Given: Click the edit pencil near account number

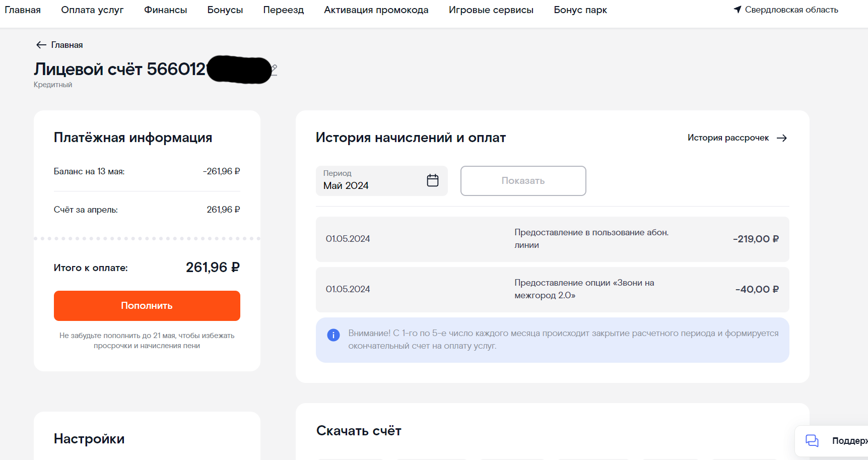Looking at the screenshot, I should pyautogui.click(x=274, y=69).
